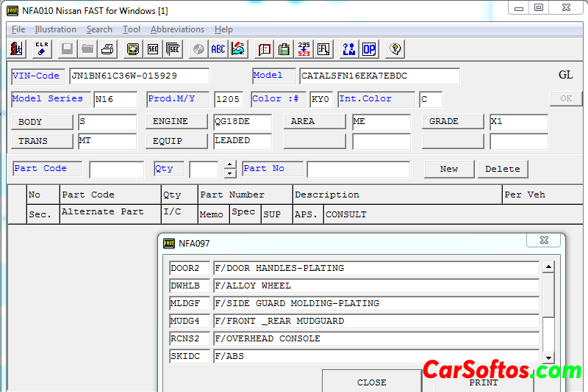Viewport: 588px width, 392px height.
Task: Click the OP options toolbar icon
Action: (368, 49)
